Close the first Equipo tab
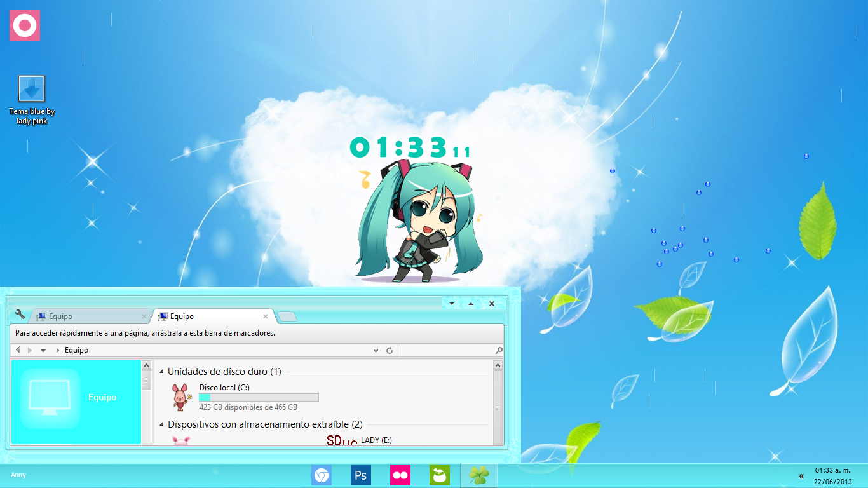868x488 pixels. [x=144, y=316]
